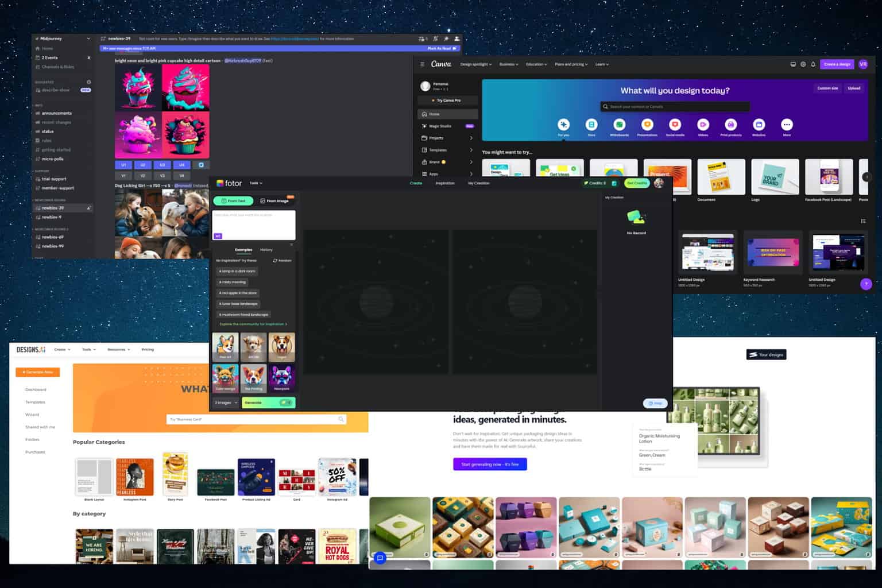The width and height of the screenshot is (882, 588).
Task: Click the Fotor prompt text box
Action: click(x=254, y=225)
